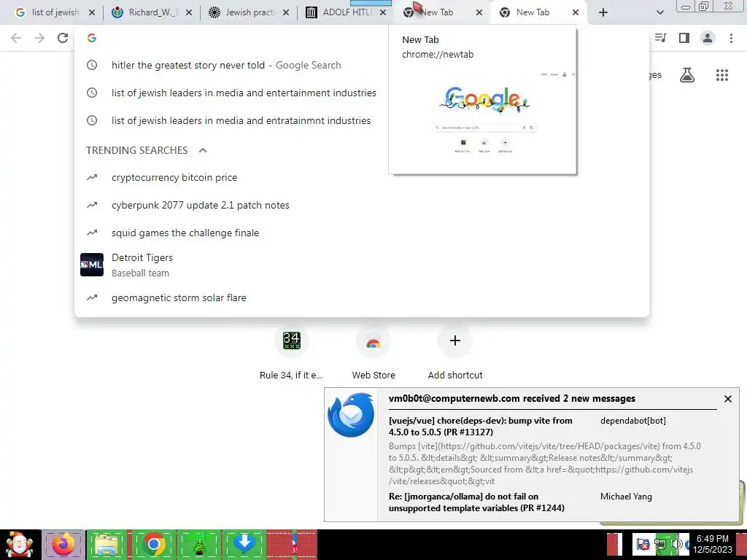747x560 pixels.
Task: Click the Chrome taskbar icon
Action: pyautogui.click(x=153, y=545)
